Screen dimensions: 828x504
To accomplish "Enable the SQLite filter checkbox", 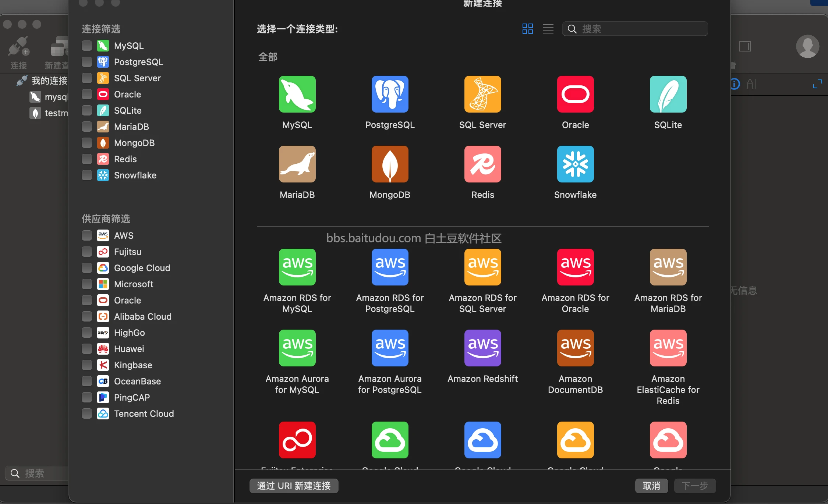I will click(x=87, y=110).
